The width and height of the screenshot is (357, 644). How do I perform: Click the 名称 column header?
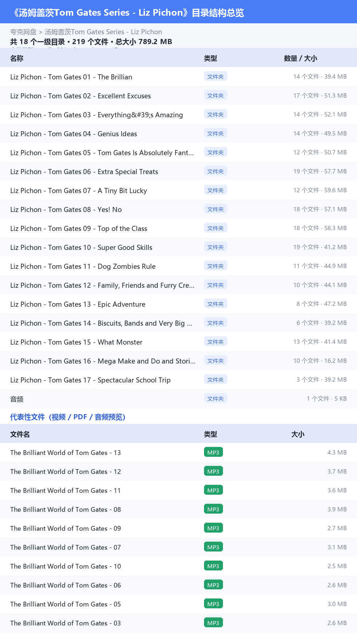point(17,58)
